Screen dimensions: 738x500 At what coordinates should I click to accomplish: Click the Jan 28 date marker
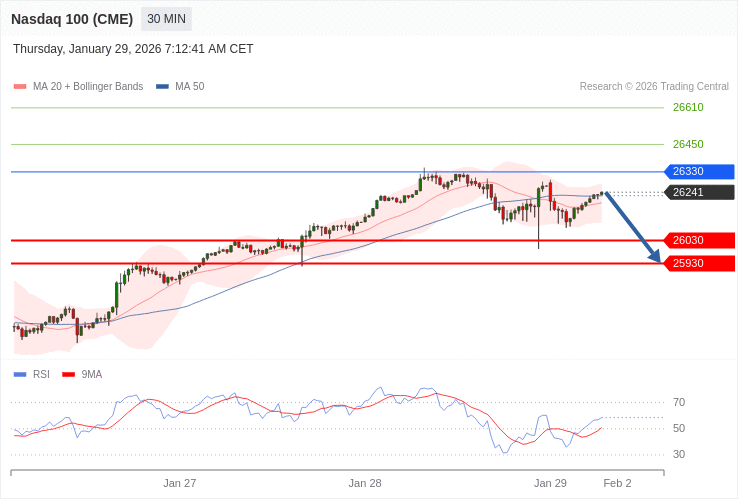365,483
